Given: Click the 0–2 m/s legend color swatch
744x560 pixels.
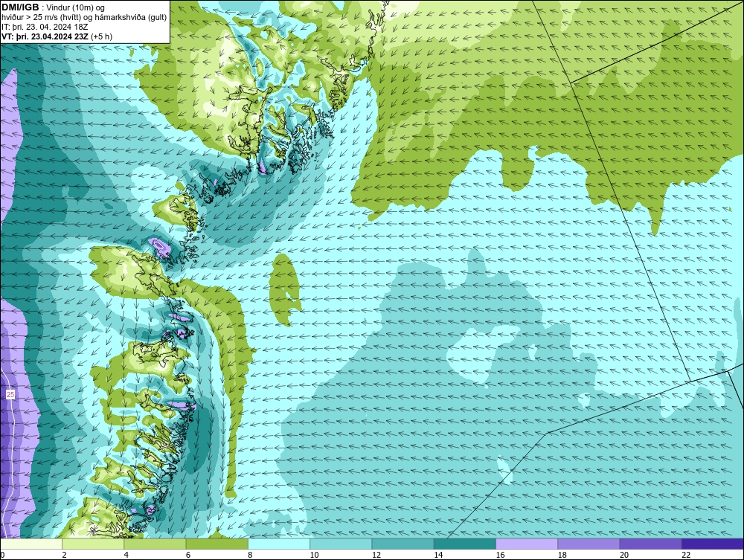Looking at the screenshot, I should (x=31, y=544).
